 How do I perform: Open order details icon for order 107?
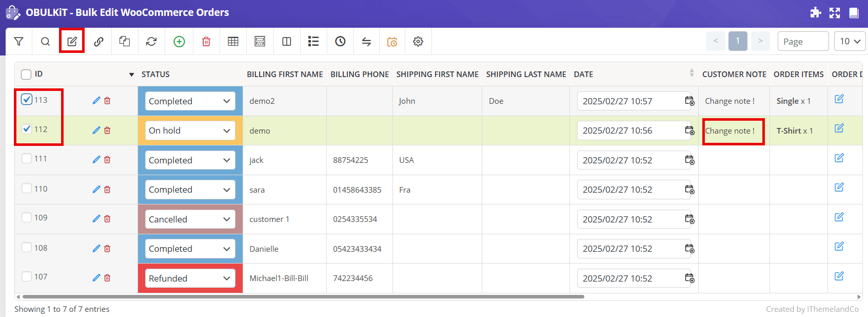[x=839, y=276]
